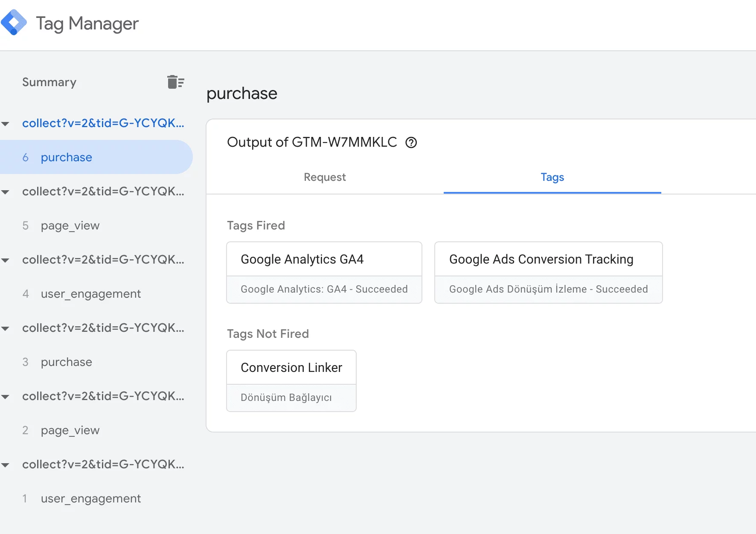Click the collect request text above 5 page_view
Image resolution: width=756 pixels, height=534 pixels.
coord(103,192)
